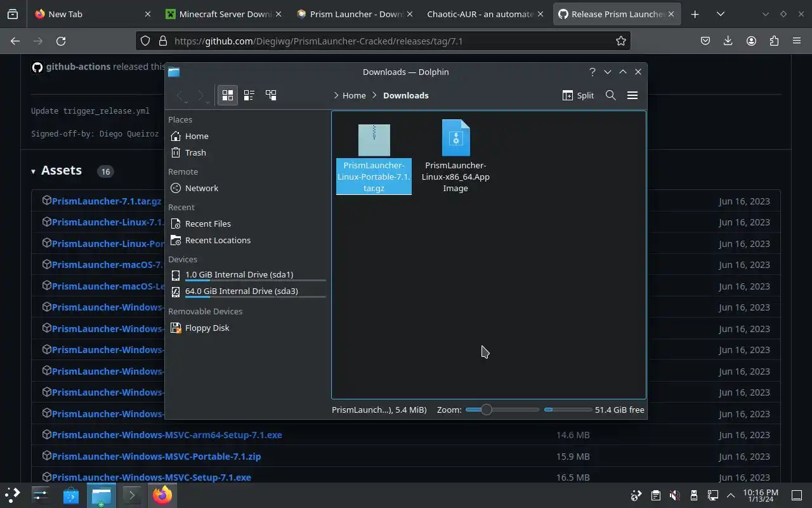Close Release Prism Launcher tab
This screenshot has height=508, width=812.
[671, 14]
